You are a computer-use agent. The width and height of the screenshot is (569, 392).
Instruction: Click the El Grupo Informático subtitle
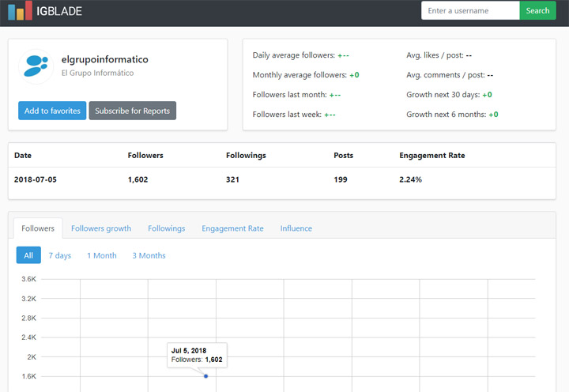(x=98, y=73)
